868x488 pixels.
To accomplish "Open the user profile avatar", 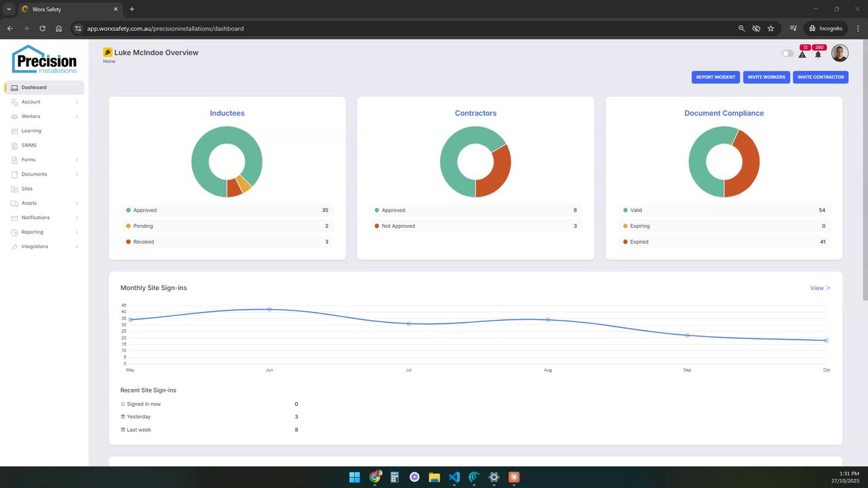I will coord(840,53).
